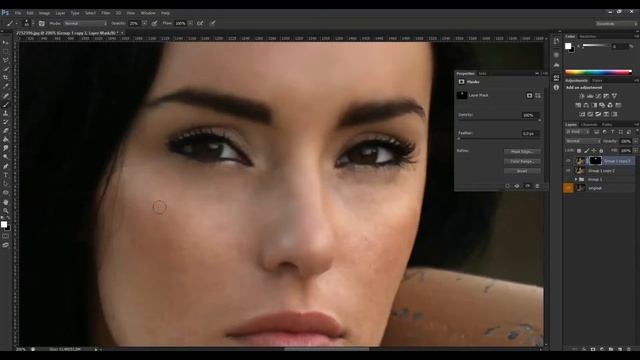
Task: Open the layer blend mode Normal dropdown
Action: [x=583, y=141]
